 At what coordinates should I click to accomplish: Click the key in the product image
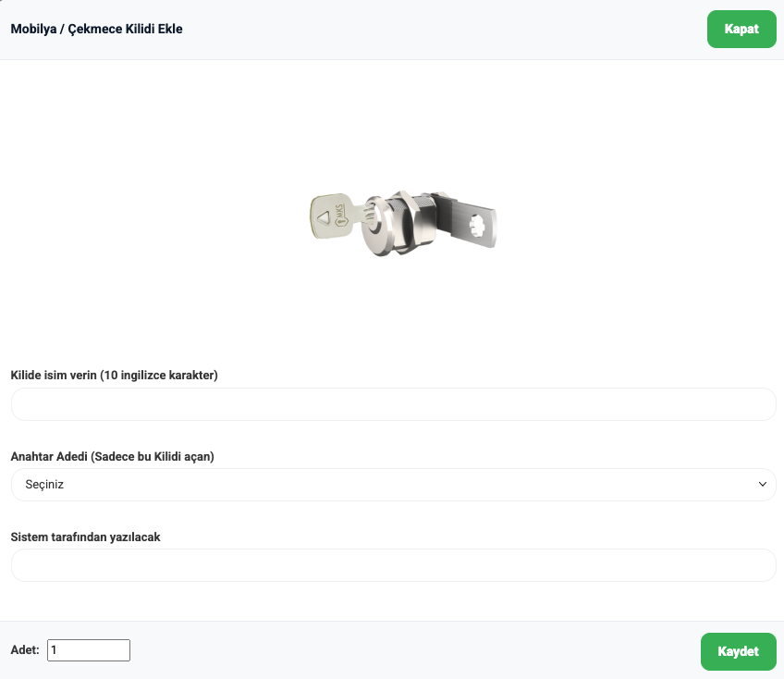coord(332,215)
